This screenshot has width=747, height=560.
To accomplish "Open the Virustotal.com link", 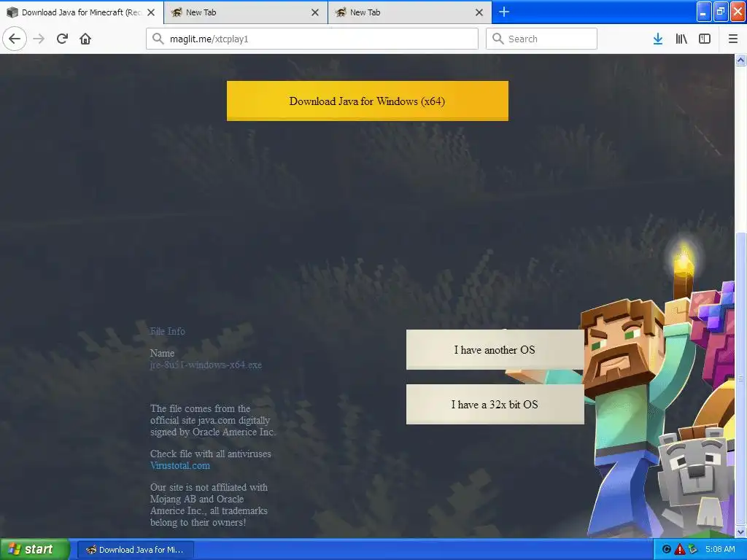I will [180, 466].
